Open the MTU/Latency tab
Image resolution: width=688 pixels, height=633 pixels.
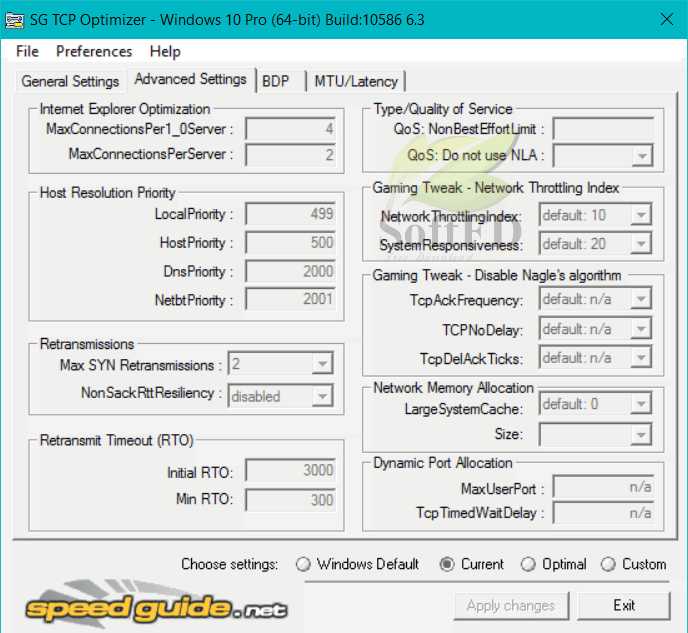[356, 81]
